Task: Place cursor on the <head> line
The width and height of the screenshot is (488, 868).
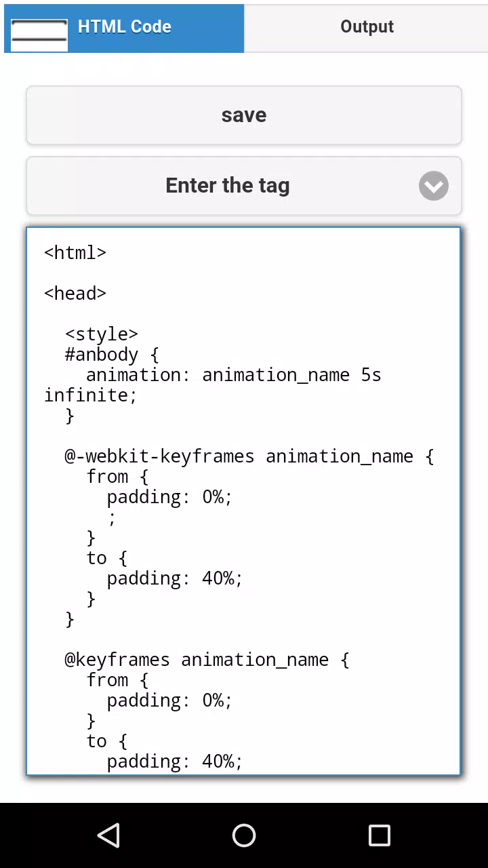Action: (x=75, y=294)
